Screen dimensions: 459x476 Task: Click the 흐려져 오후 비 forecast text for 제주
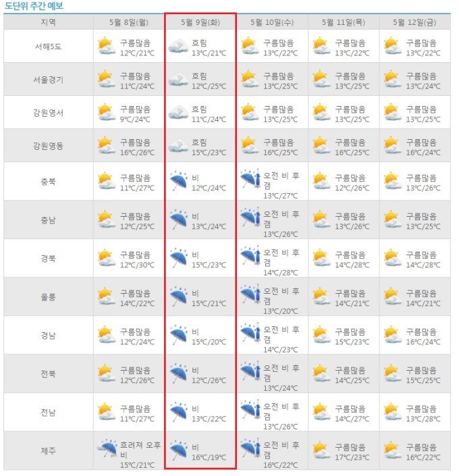(x=140, y=450)
